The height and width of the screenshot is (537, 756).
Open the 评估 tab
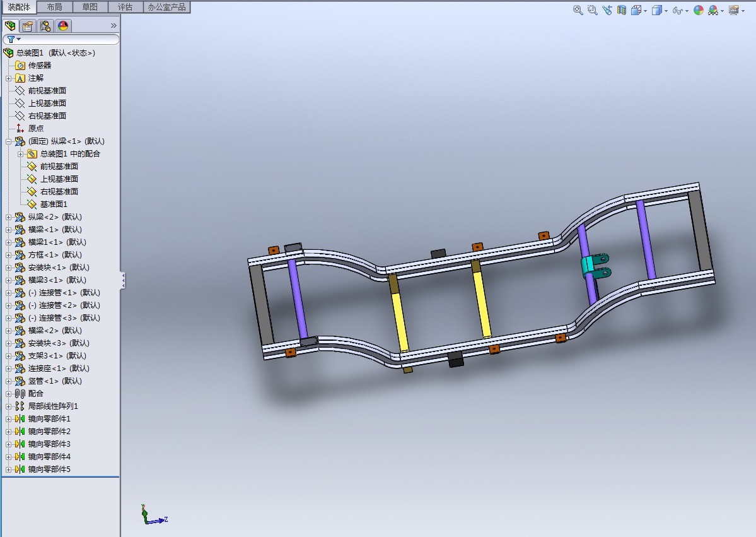click(125, 7)
